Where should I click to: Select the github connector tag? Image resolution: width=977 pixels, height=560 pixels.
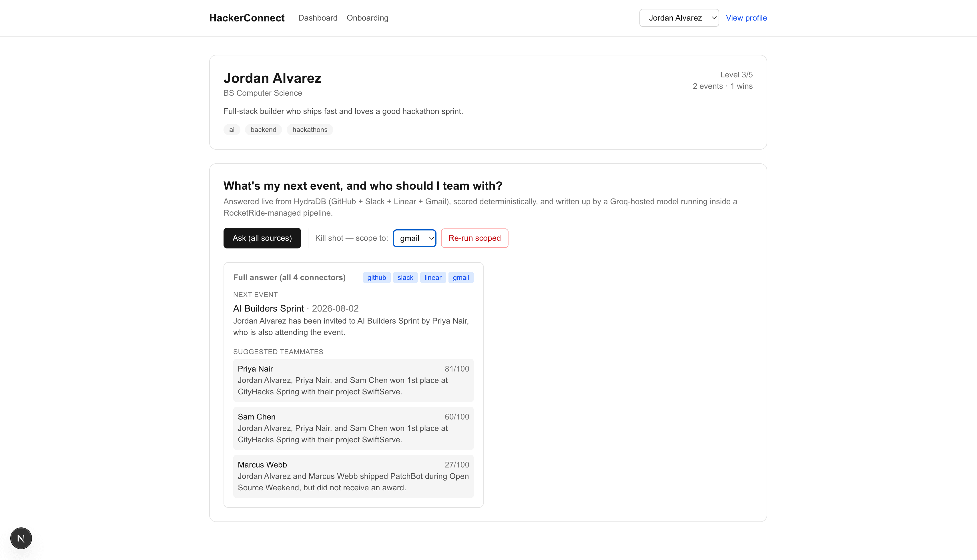[376, 278]
